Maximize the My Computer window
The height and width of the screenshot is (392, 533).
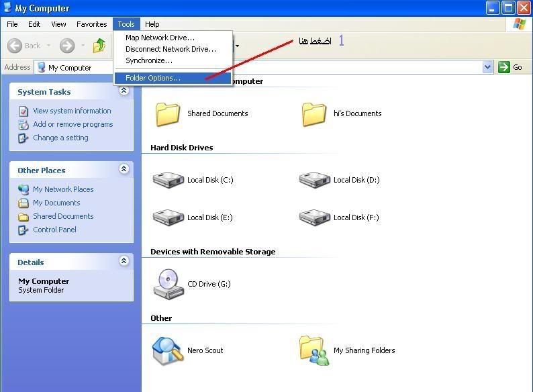tap(509, 8)
